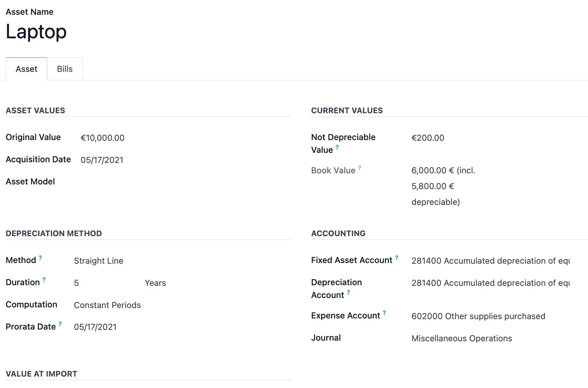Click the Laptop asset name field
This screenshot has height=388, width=588.
36,32
